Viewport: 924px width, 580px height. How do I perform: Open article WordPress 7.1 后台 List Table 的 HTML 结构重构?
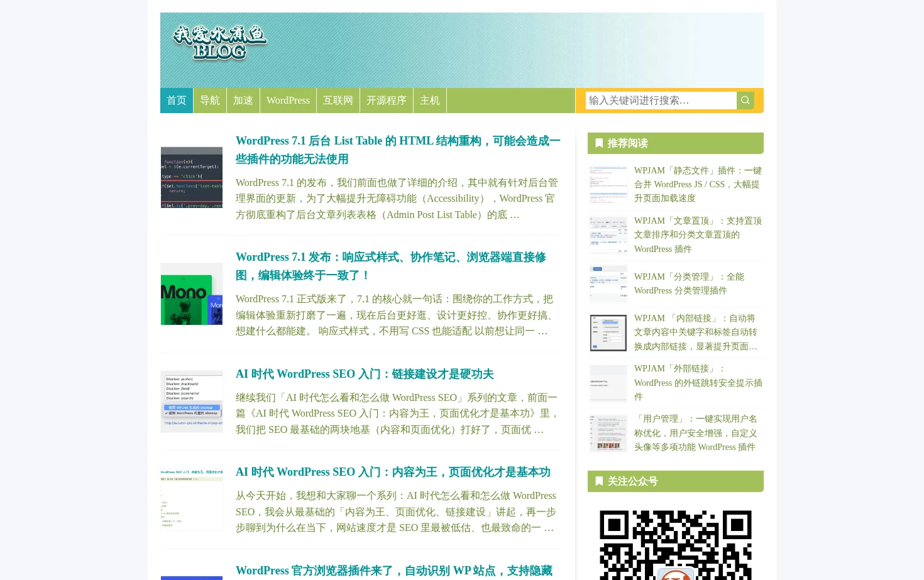click(x=398, y=150)
